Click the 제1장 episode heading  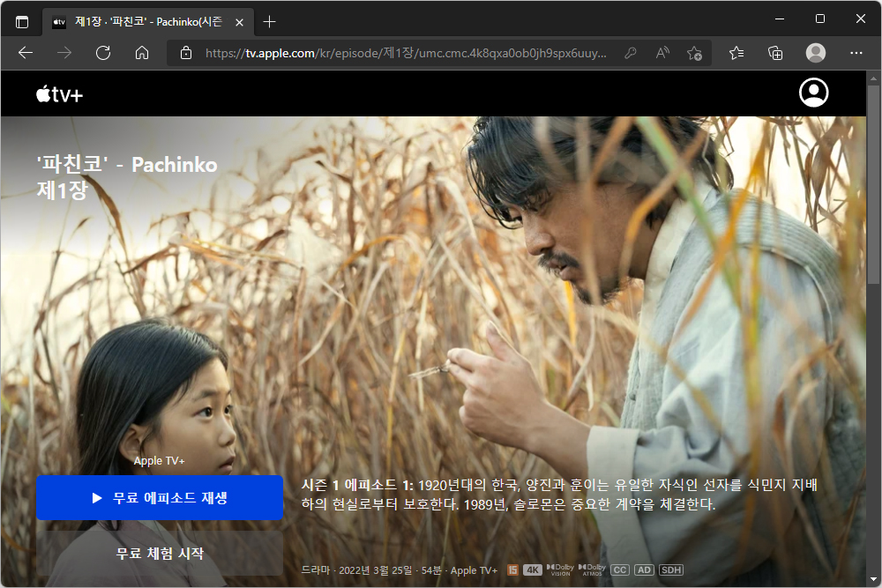tap(63, 190)
